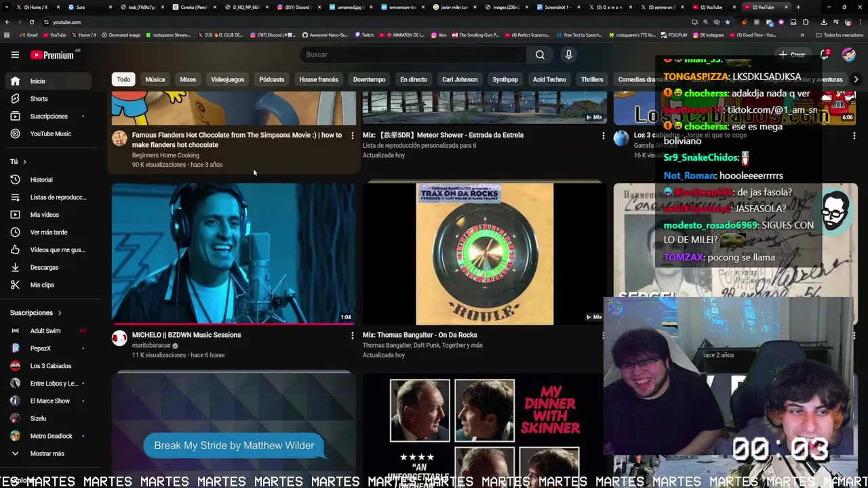Select the Downtempo filter chip
The width and height of the screenshot is (868, 488).
tap(369, 80)
